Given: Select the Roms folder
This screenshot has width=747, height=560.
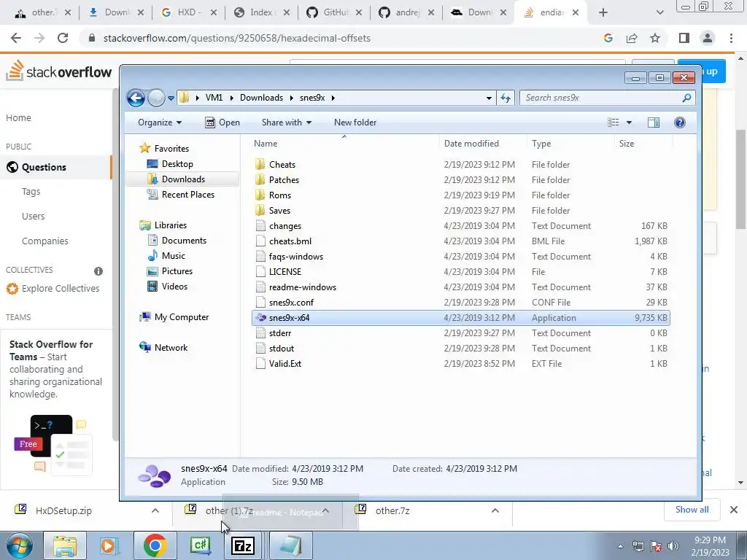Looking at the screenshot, I should pos(461,195).
